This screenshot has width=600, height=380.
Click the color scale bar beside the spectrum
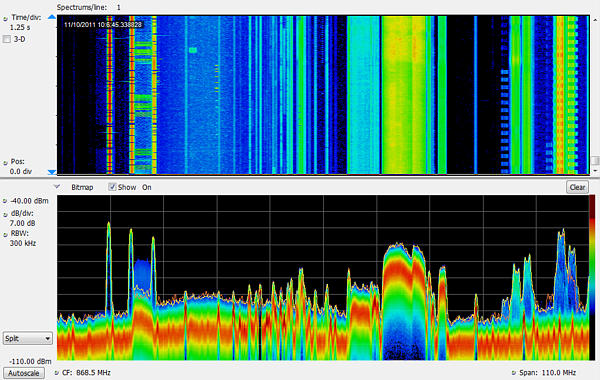pyautogui.click(x=592, y=277)
